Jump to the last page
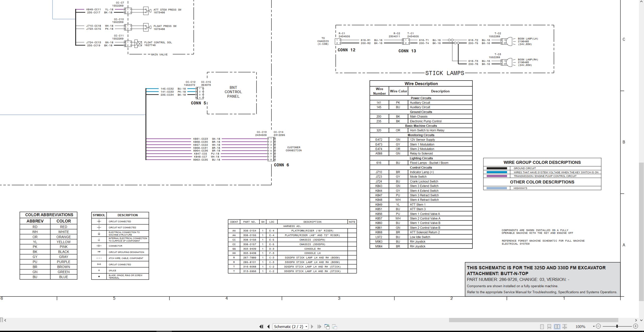The height and width of the screenshot is (332, 644). coord(319,326)
